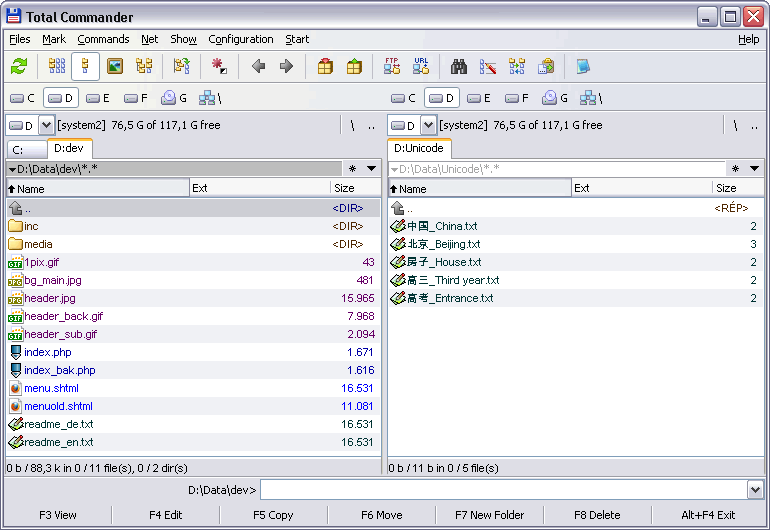Select drive C in the left drive bar
The height and width of the screenshot is (530, 770).
coord(22,98)
